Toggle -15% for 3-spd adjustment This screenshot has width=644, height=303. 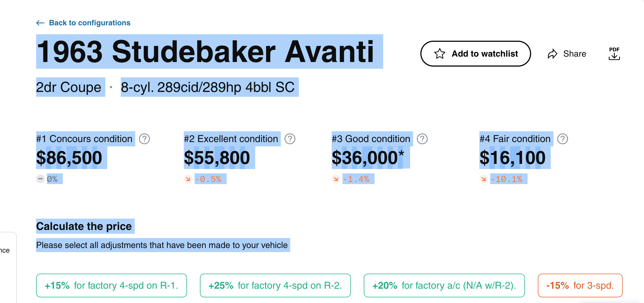pos(580,285)
